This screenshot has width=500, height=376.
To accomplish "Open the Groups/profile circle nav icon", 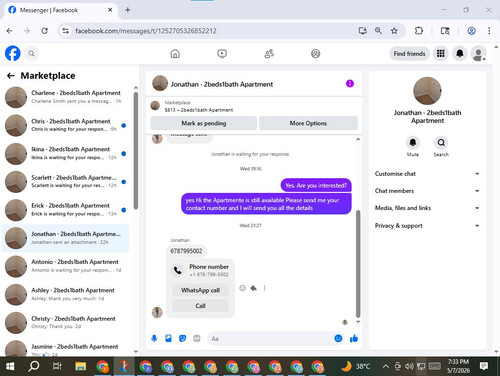I will pos(315,54).
